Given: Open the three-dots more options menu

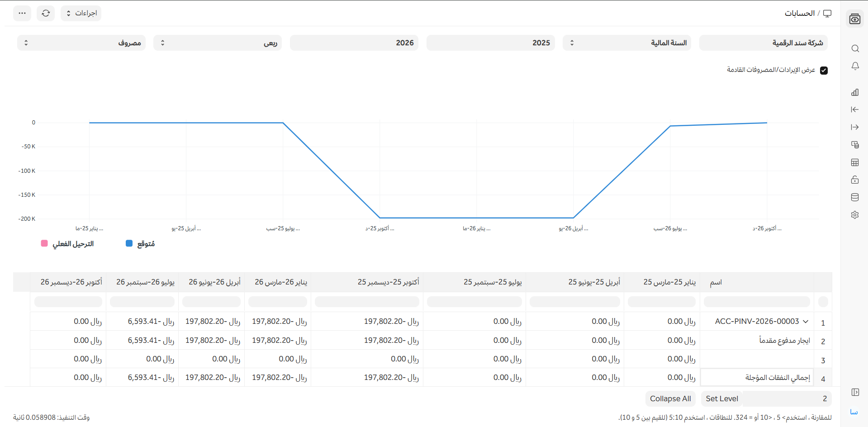Looking at the screenshot, I should pyautogui.click(x=22, y=13).
